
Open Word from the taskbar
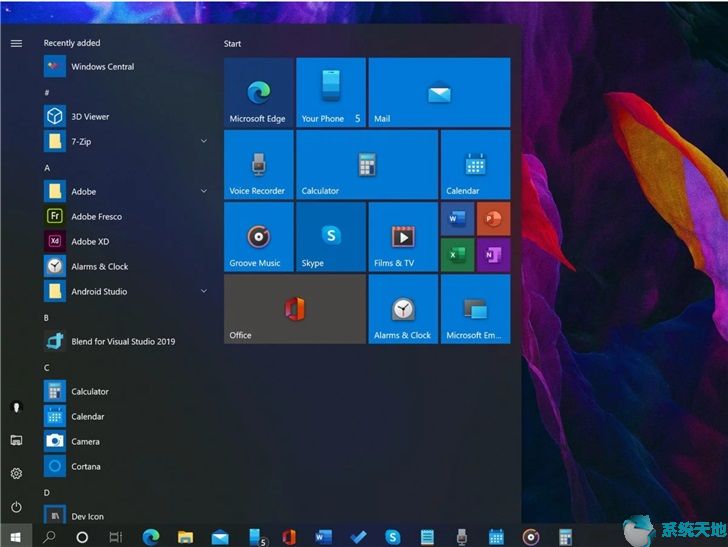(323, 537)
